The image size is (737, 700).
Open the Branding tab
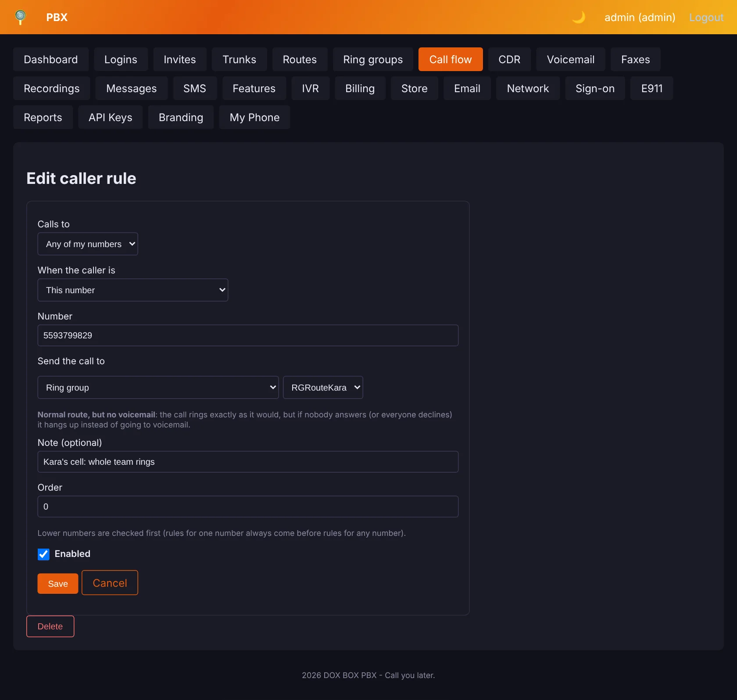181,117
